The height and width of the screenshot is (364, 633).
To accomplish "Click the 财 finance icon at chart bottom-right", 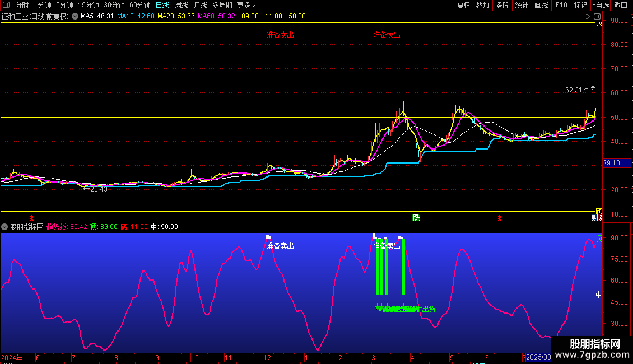I will pos(595,217).
